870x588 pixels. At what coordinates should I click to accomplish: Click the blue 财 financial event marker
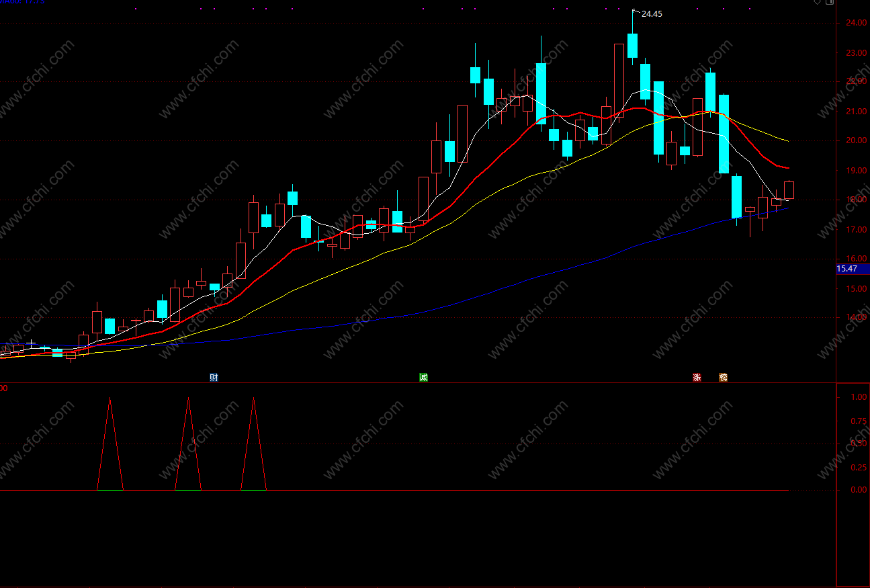click(214, 378)
